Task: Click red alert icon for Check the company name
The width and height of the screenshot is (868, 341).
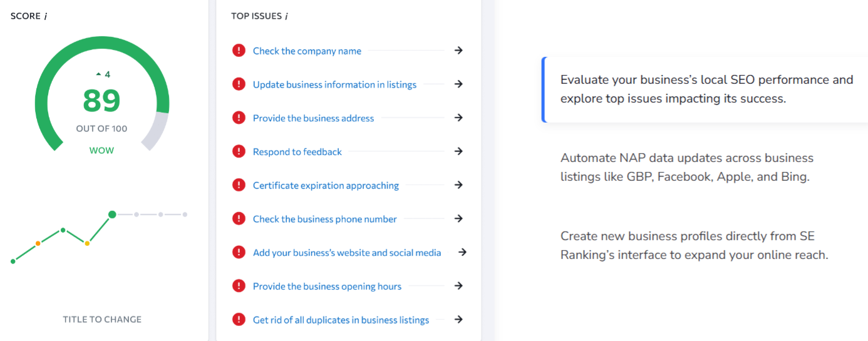Action: coord(239,51)
